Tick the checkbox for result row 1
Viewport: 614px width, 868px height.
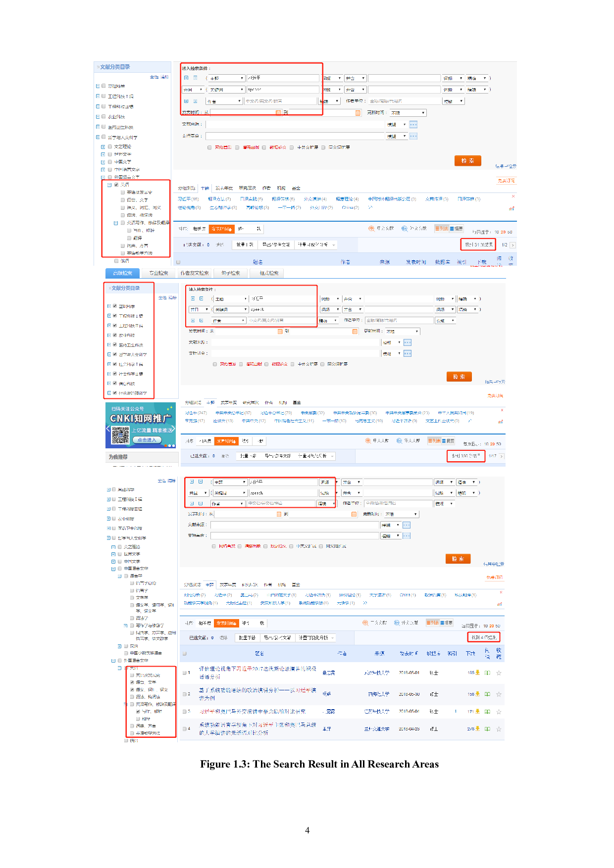tap(185, 673)
